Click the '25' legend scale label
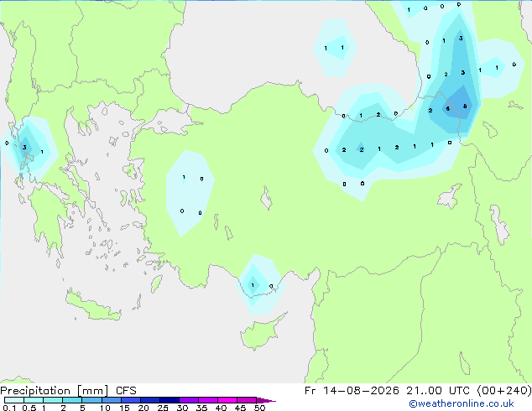532x411 pixels. [163, 408]
